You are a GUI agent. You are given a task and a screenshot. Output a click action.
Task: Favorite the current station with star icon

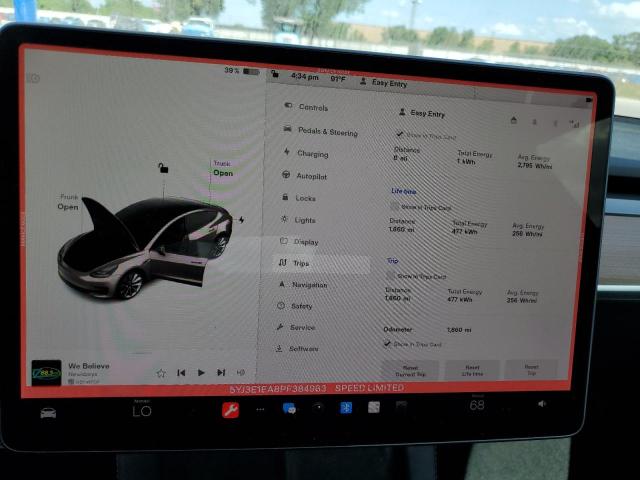[161, 373]
